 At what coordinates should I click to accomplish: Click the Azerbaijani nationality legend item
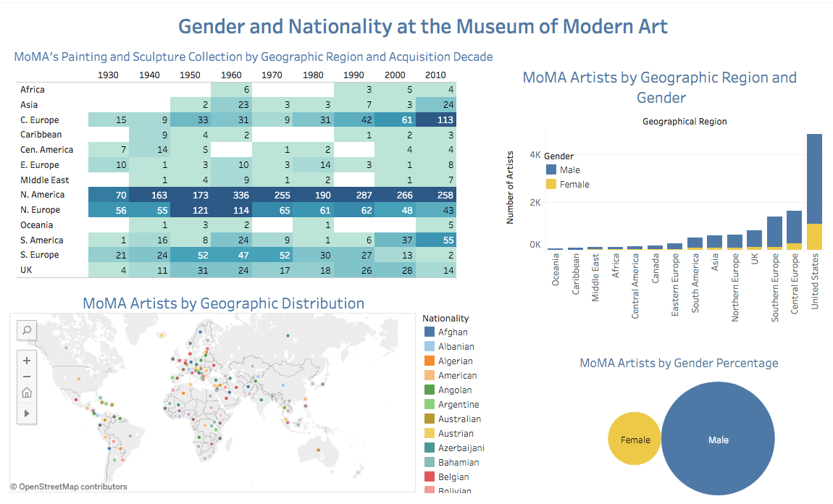[461, 448]
